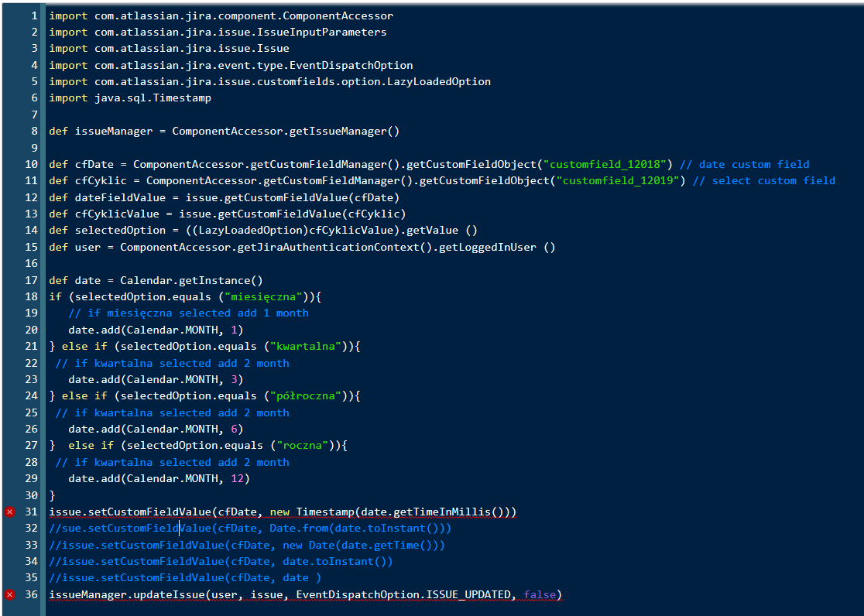Click the kwartalna string on line 21

[305, 346]
